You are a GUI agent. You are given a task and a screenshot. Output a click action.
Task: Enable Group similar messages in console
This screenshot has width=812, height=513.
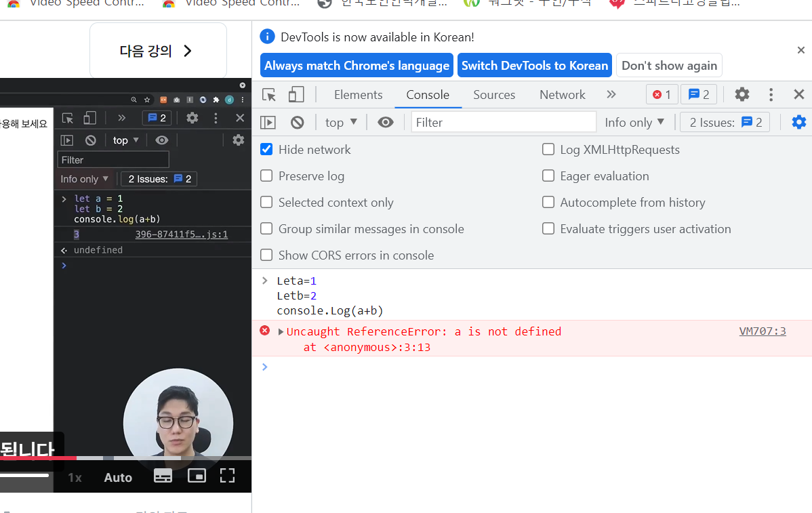266,228
